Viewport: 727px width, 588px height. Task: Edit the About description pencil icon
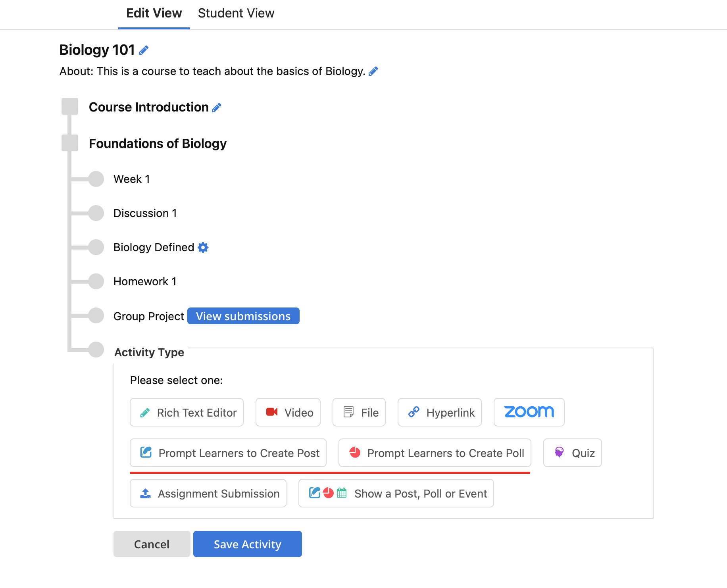(x=373, y=71)
